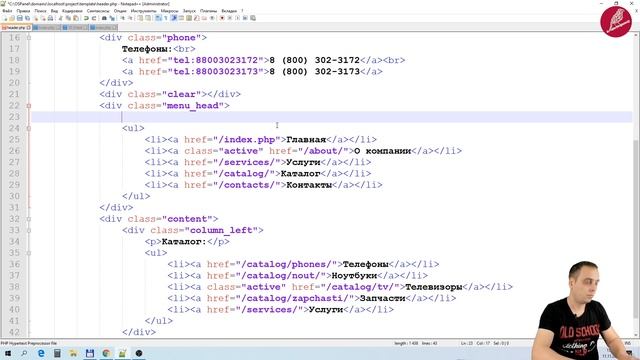Toggle word wrap in the toolbar

158,18
